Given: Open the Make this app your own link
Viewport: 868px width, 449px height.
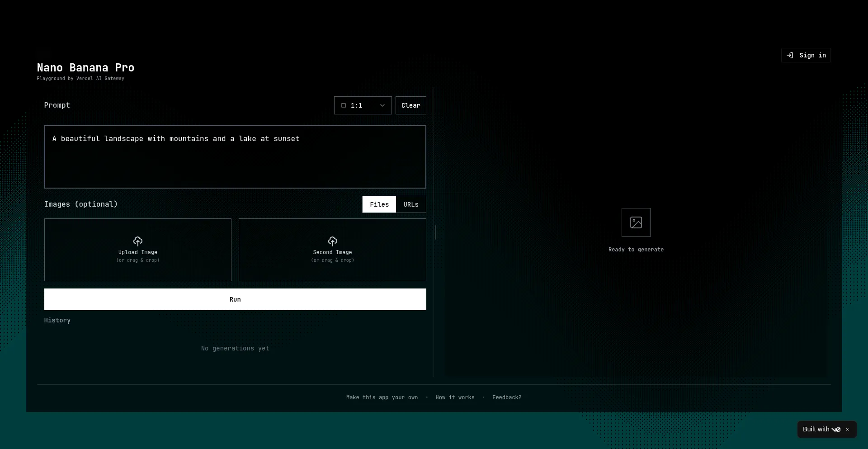Looking at the screenshot, I should click(x=382, y=397).
